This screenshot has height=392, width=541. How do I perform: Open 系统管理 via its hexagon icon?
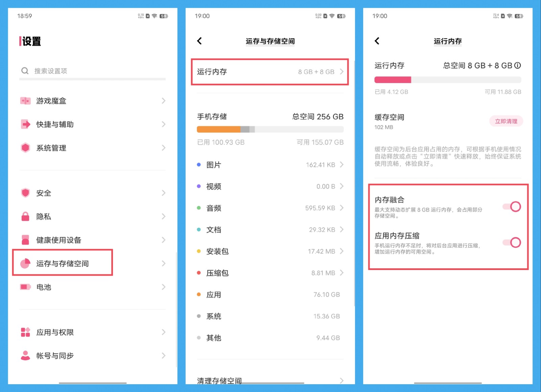[26, 148]
